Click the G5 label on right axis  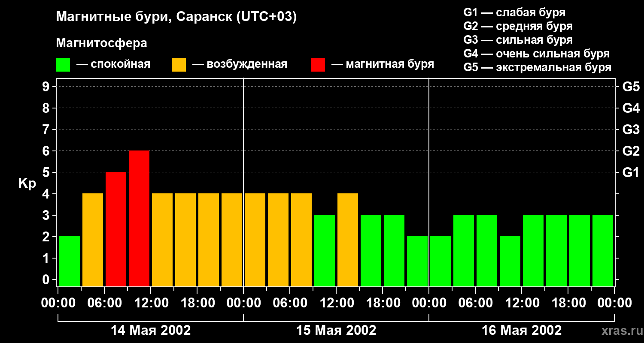point(631,87)
